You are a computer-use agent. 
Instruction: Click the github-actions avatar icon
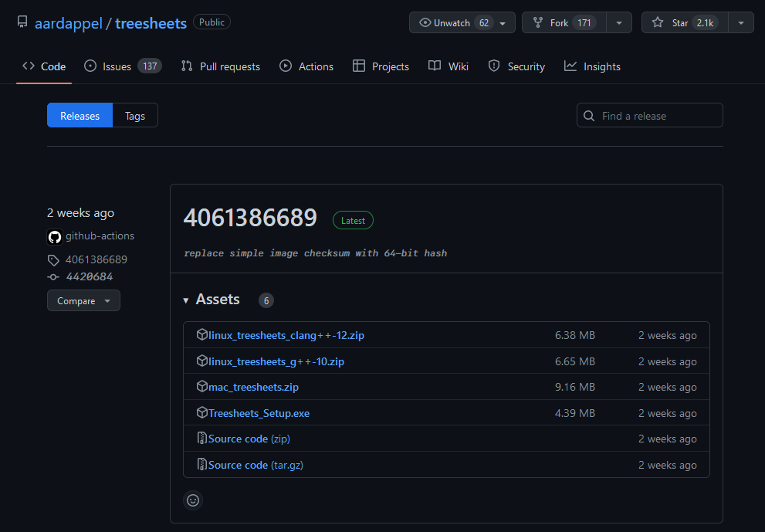[55, 237]
